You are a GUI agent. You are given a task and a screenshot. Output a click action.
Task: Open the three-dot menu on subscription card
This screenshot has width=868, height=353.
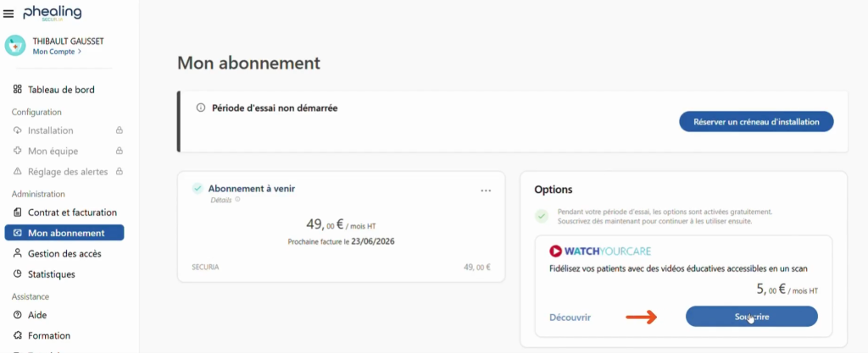click(x=486, y=190)
